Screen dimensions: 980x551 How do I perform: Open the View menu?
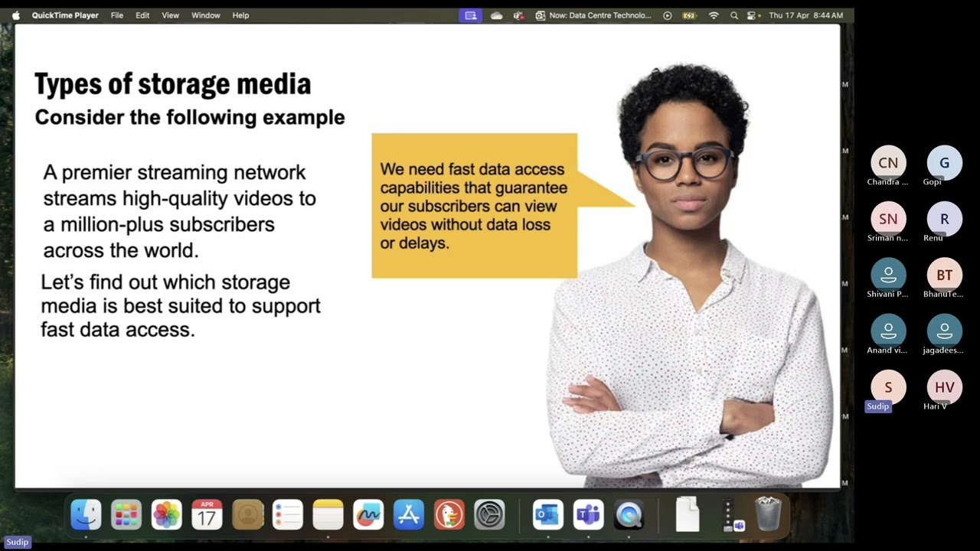point(171,15)
